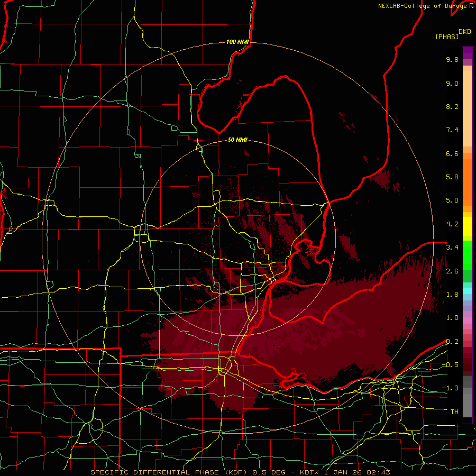Click the 3.4 color scale value

pyautogui.click(x=452, y=248)
